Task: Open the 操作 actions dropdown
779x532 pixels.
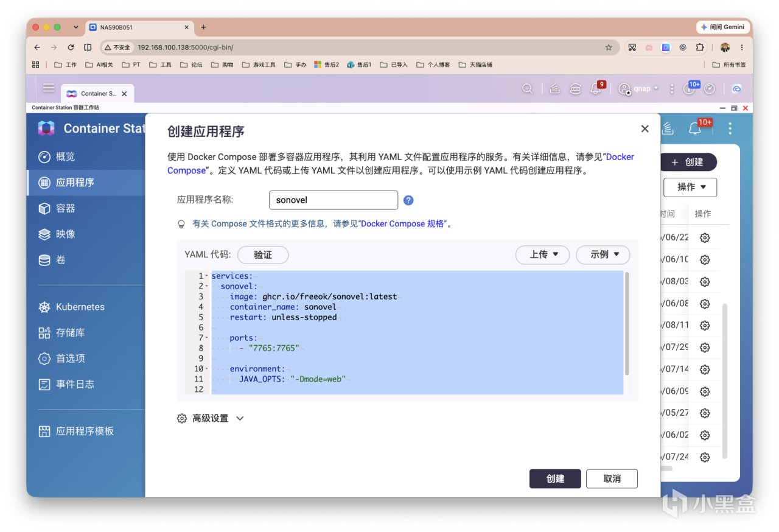Action: tap(690, 187)
